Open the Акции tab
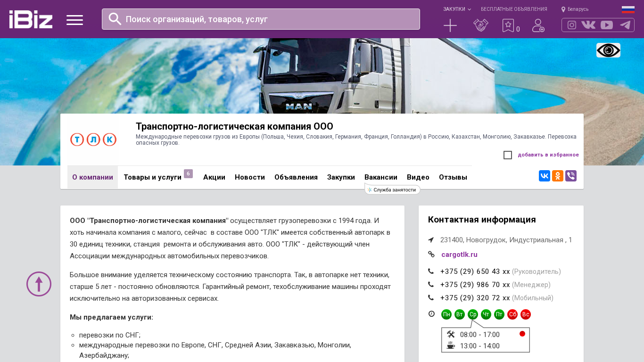 click(214, 177)
